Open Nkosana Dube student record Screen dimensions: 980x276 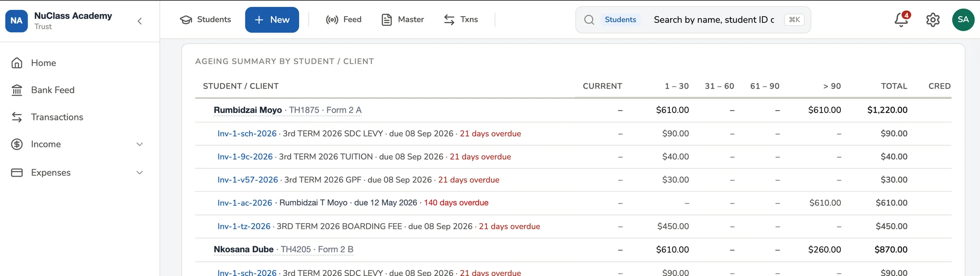244,250
